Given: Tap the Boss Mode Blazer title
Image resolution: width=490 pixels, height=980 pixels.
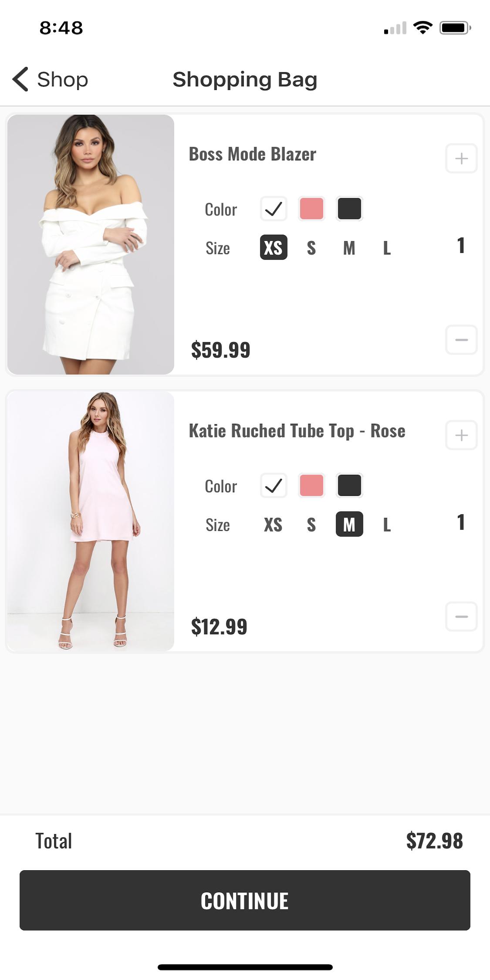Looking at the screenshot, I should (253, 154).
